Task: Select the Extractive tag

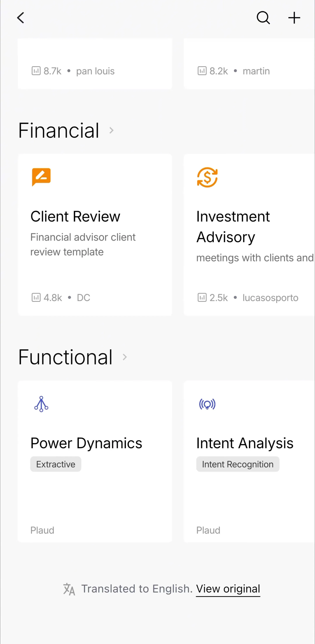Action: point(56,464)
